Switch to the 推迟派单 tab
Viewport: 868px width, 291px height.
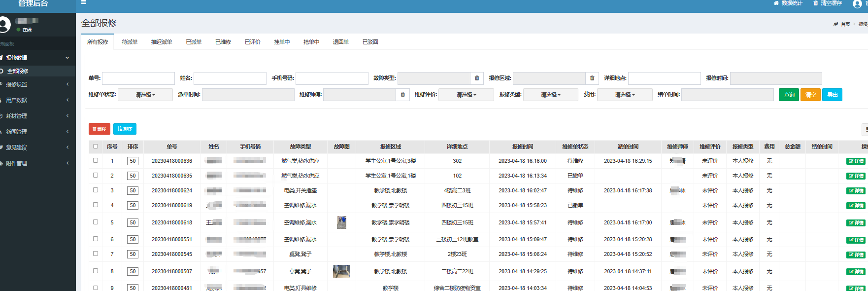coord(162,42)
